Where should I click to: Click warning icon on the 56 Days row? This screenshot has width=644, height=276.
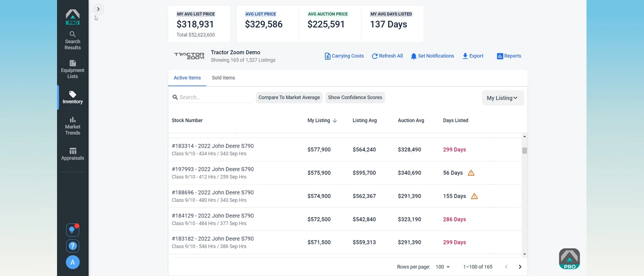coord(471,173)
